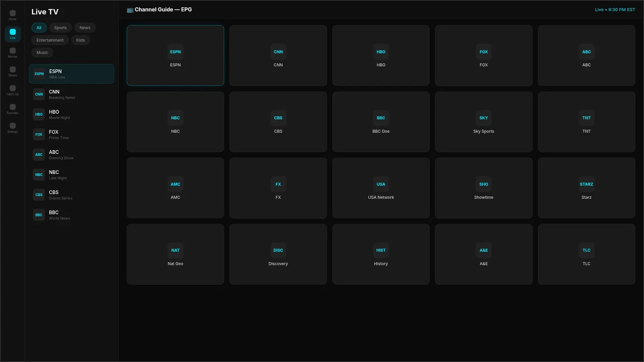Filter channels by News
Screen dimensions: 644x362
click(x=85, y=28)
